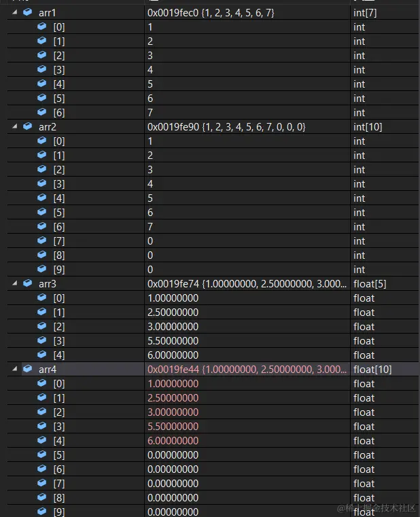Select arr1 element [5] row label
Viewport: 420px width, 517px height.
pos(59,99)
